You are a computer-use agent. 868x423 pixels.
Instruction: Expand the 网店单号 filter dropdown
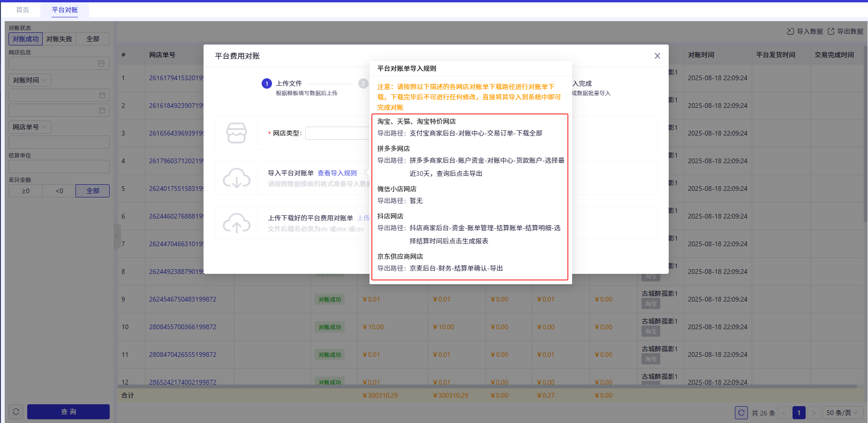[x=30, y=127]
